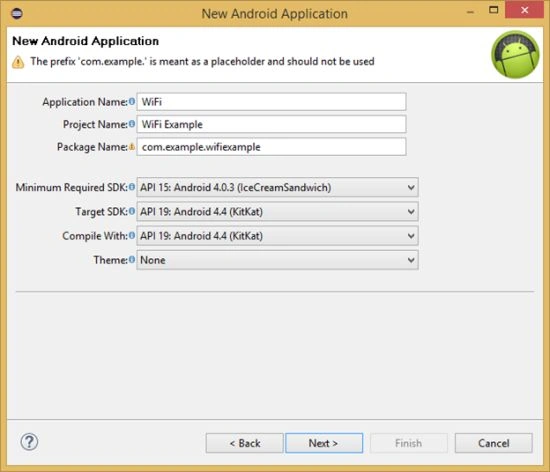Click the info icon next to Compile With
The width and height of the screenshot is (550, 472).
[132, 235]
